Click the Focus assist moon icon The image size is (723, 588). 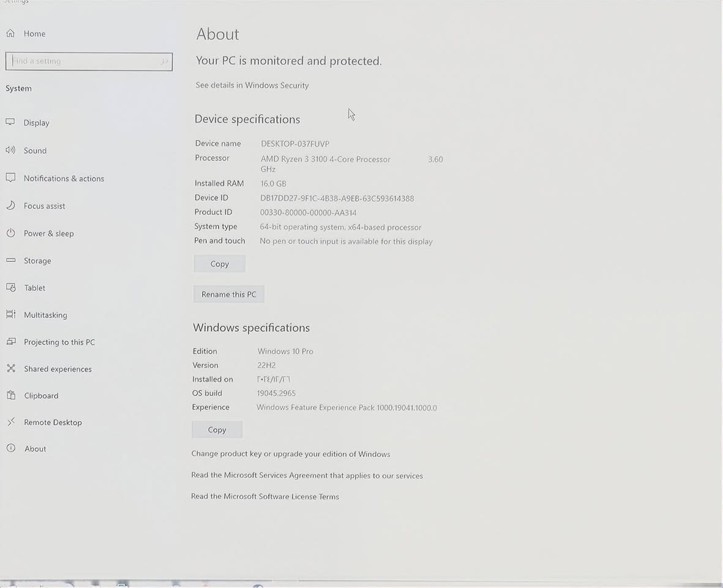click(10, 206)
